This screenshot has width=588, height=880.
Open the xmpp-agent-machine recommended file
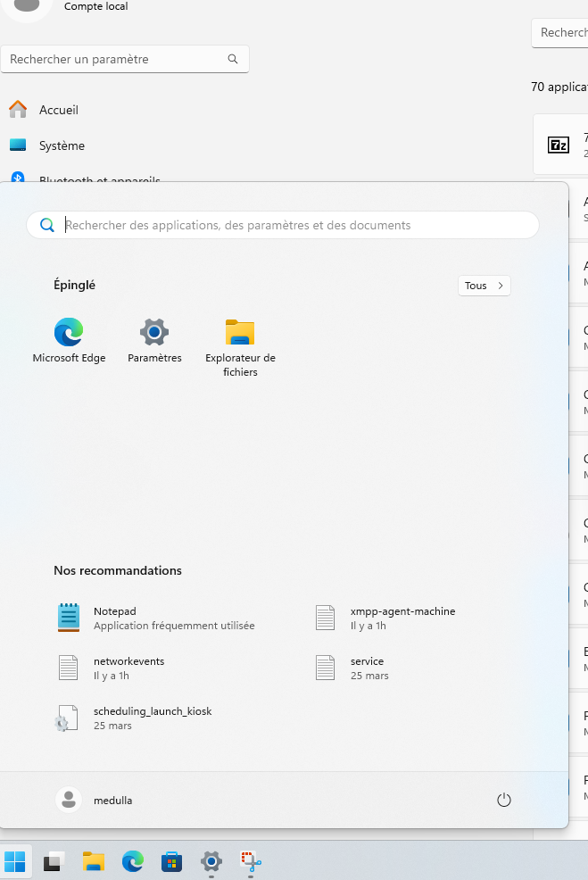click(x=402, y=618)
